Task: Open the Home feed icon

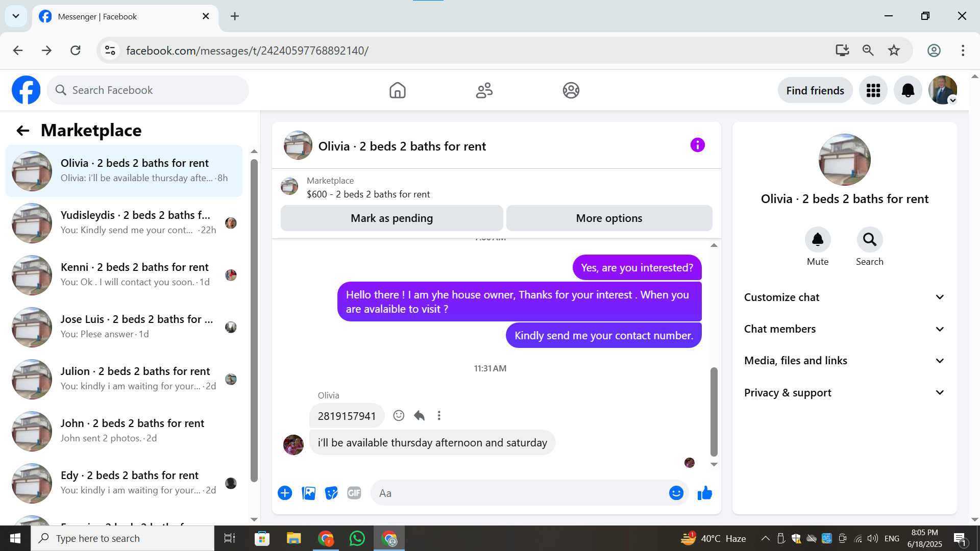Action: click(398, 90)
